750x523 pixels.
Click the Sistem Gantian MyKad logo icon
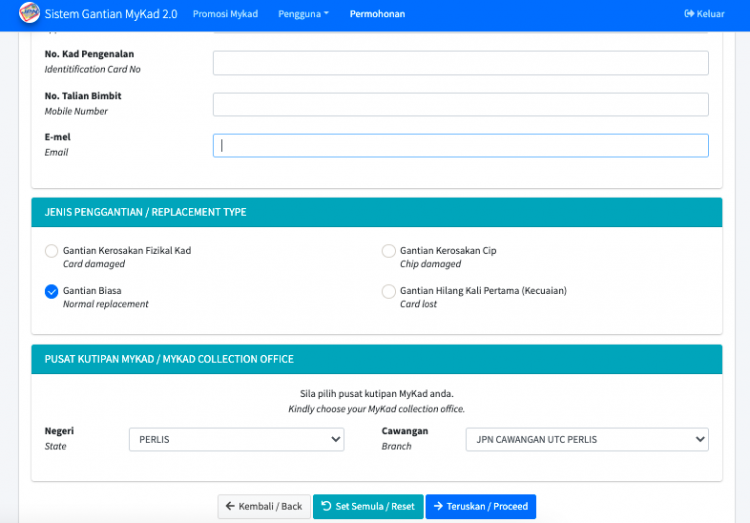pos(29,13)
